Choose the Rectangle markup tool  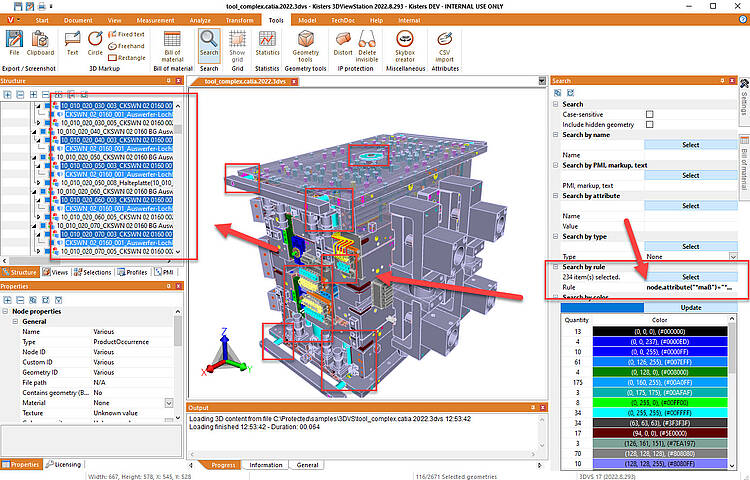pos(126,57)
